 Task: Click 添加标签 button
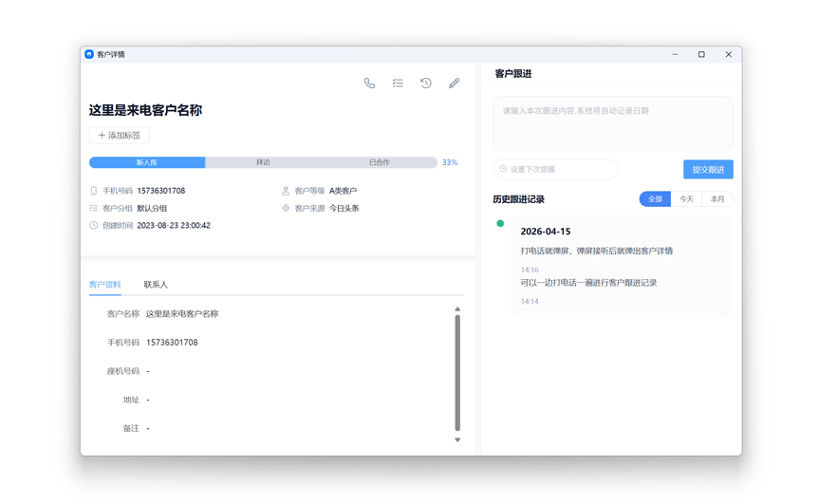click(x=119, y=136)
